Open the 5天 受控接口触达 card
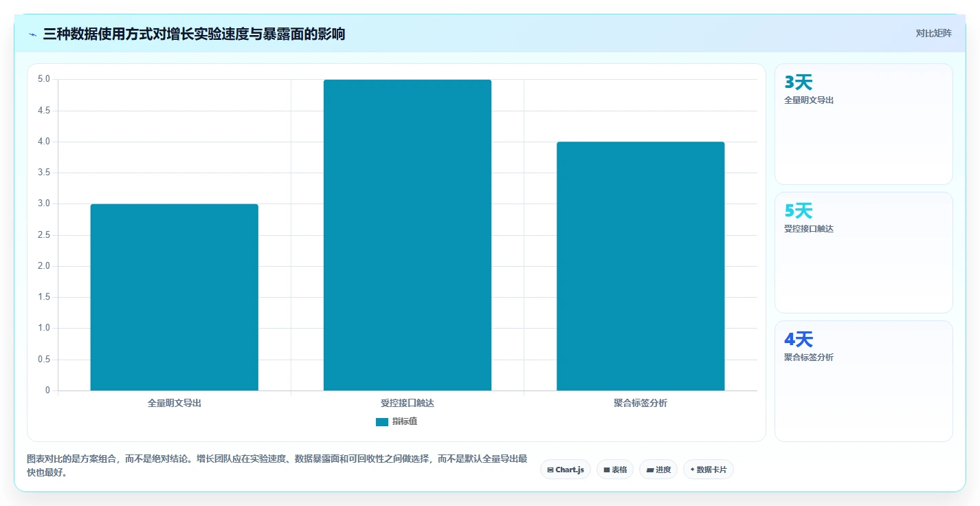The image size is (980, 506). [x=864, y=252]
